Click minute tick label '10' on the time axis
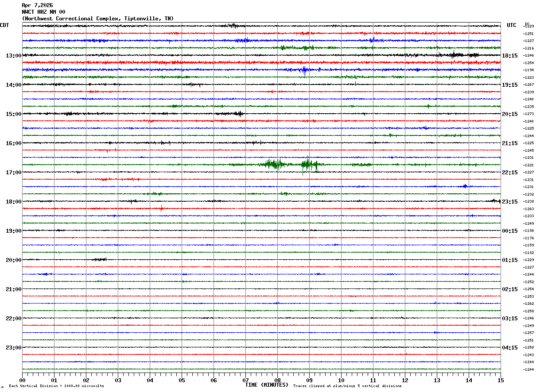This screenshot has height=392, width=536. coord(341,380)
